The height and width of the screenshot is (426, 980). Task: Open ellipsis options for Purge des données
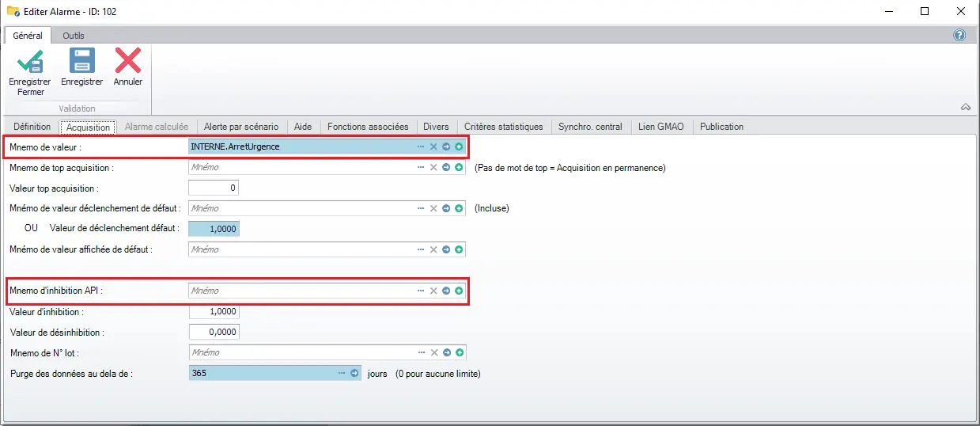pos(342,373)
